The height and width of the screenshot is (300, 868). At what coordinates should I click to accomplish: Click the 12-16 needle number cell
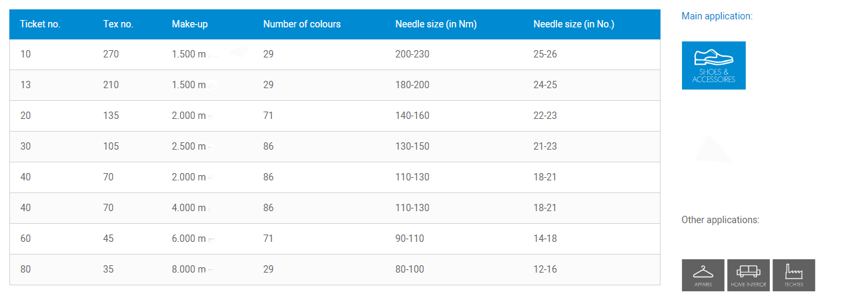tap(545, 269)
